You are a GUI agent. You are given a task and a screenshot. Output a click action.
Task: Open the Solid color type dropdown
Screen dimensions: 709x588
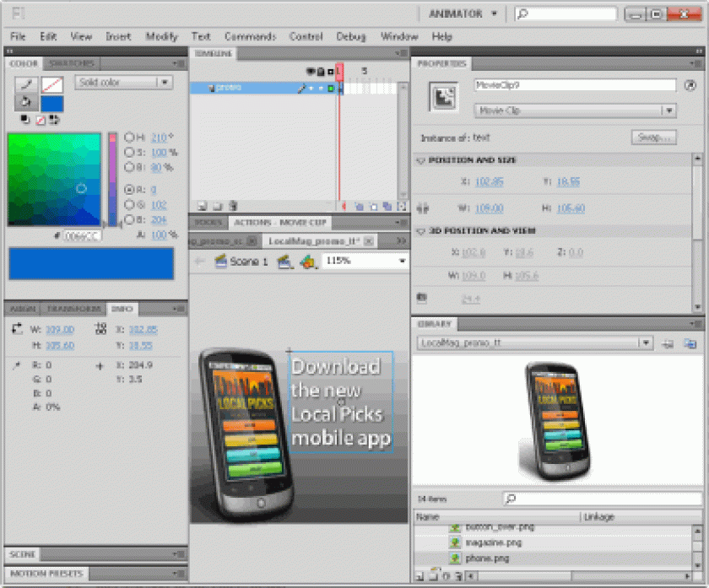pyautogui.click(x=165, y=83)
